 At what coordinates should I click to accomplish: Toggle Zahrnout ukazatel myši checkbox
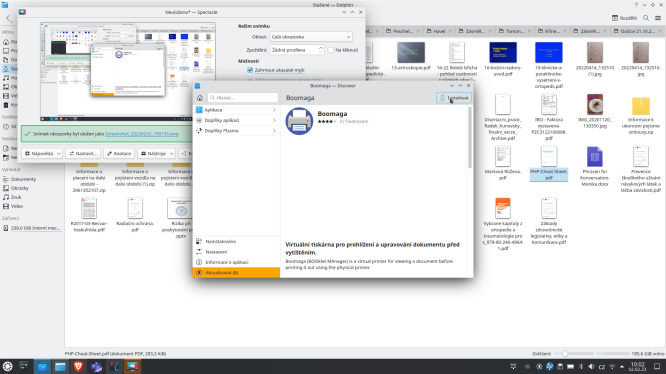(x=250, y=70)
